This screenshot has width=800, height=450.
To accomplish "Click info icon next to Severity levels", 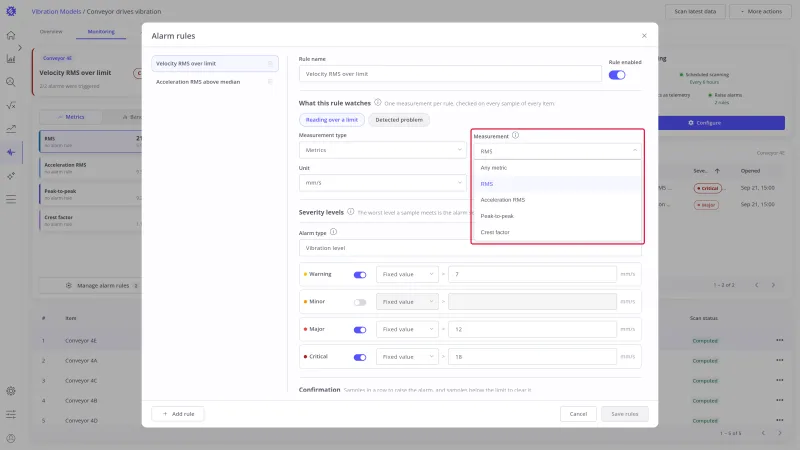I will coord(351,212).
